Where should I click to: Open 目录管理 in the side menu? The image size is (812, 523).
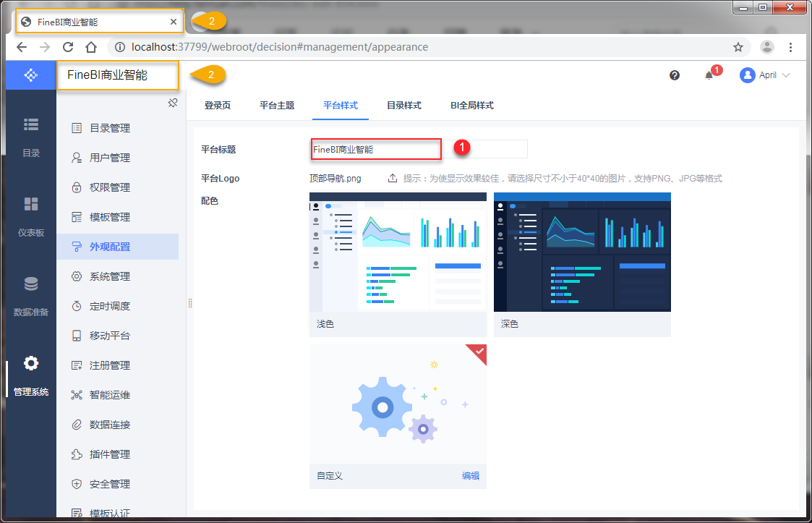(x=118, y=128)
